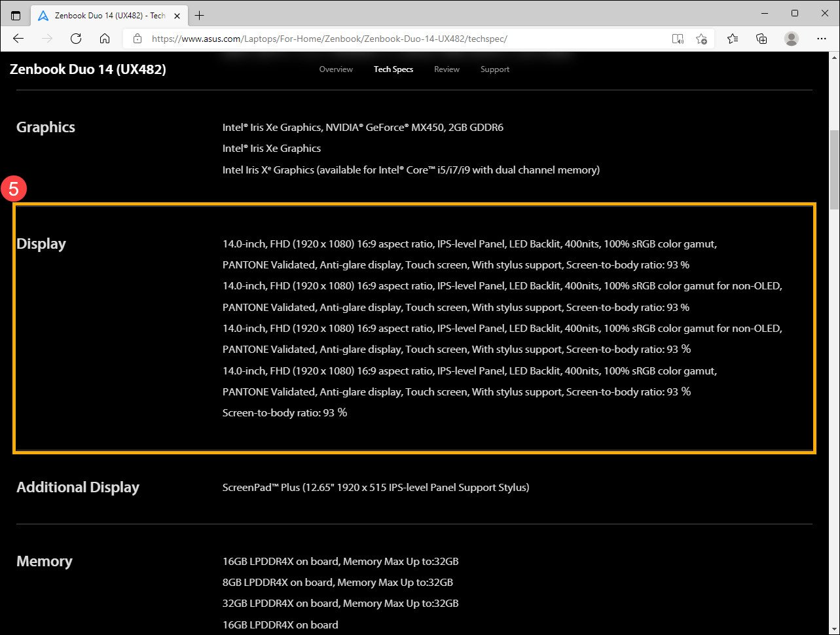The width and height of the screenshot is (840, 635).
Task: Click the Zenbook Duo 14 (UX482) title
Action: pos(88,69)
